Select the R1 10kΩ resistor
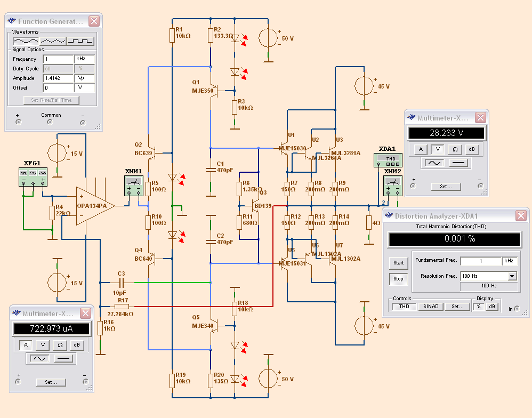 (172, 35)
